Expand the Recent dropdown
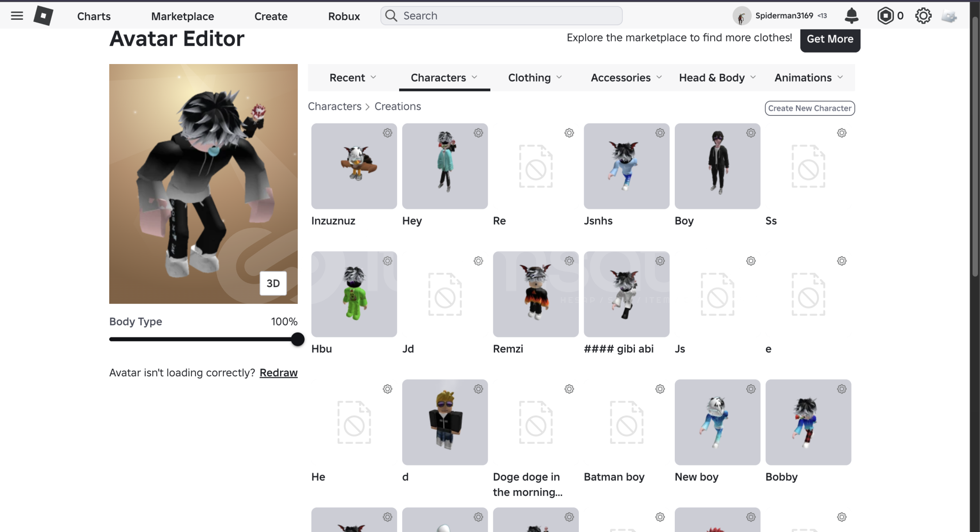Screen dimensions: 980x532 (x=353, y=77)
